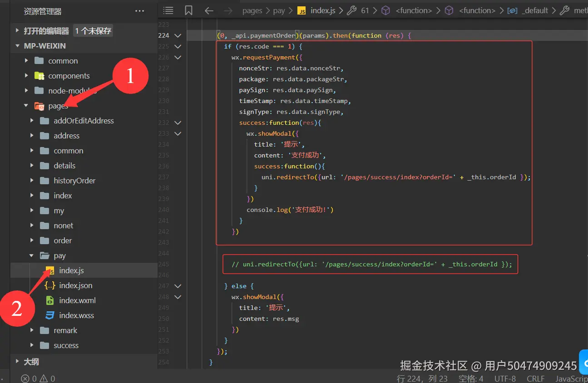Click the UTF-8 encoding indicator

[x=505, y=378]
